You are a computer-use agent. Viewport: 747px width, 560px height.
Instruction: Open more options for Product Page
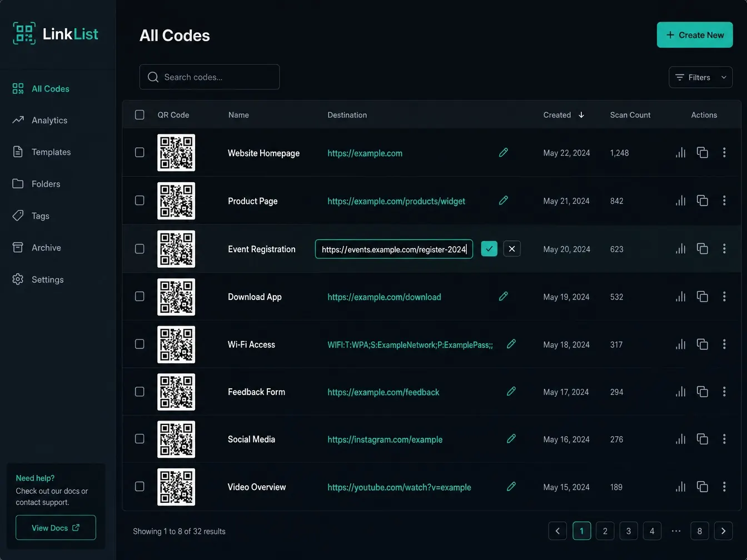pos(724,200)
